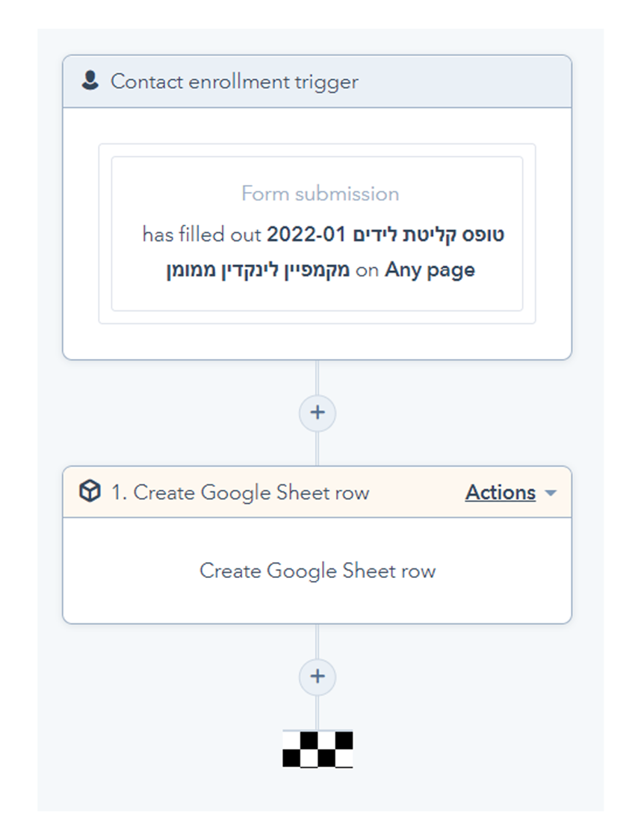Viewport: 641px width, 840px height.
Task: Click empty area of the trigger card below the filter
Action: click(318, 341)
